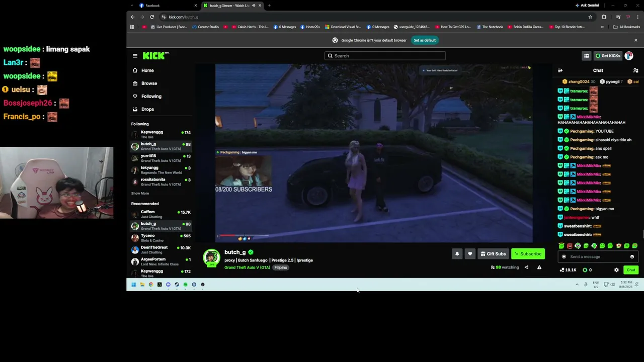Open a new browser tab
This screenshot has height=362, width=644.
(x=269, y=6)
